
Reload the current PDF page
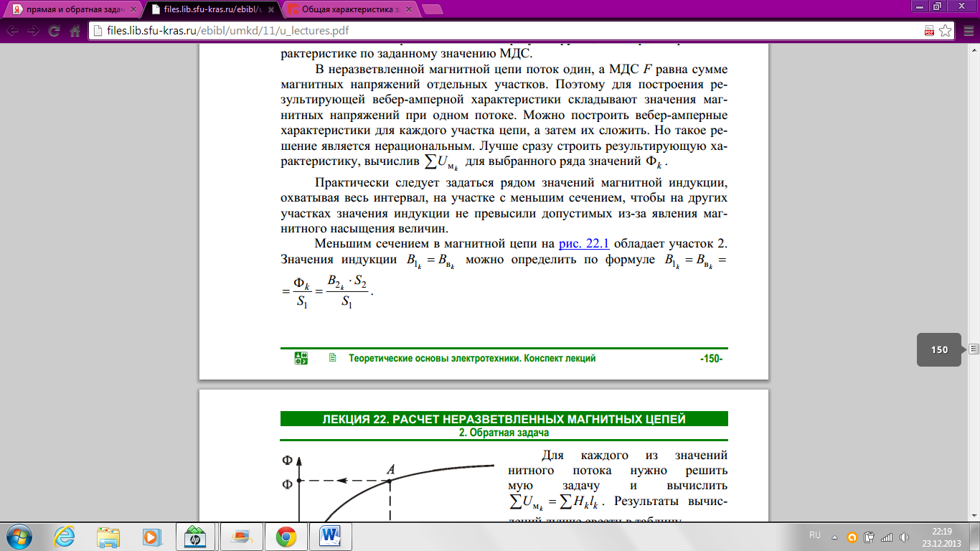coord(54,32)
